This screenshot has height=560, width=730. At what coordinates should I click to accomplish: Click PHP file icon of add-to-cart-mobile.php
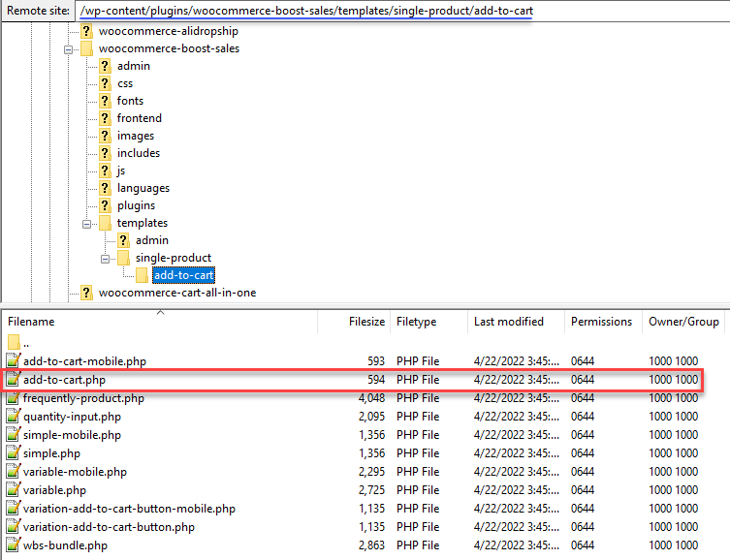14,360
